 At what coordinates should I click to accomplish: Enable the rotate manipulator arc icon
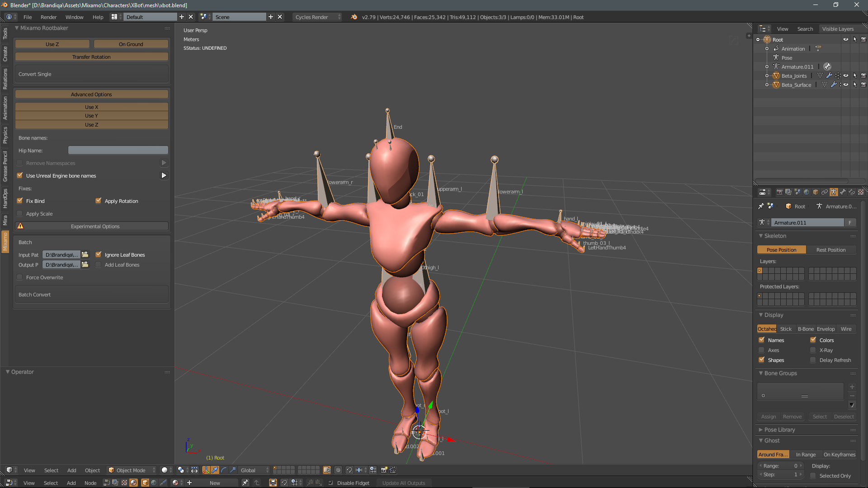224,470
